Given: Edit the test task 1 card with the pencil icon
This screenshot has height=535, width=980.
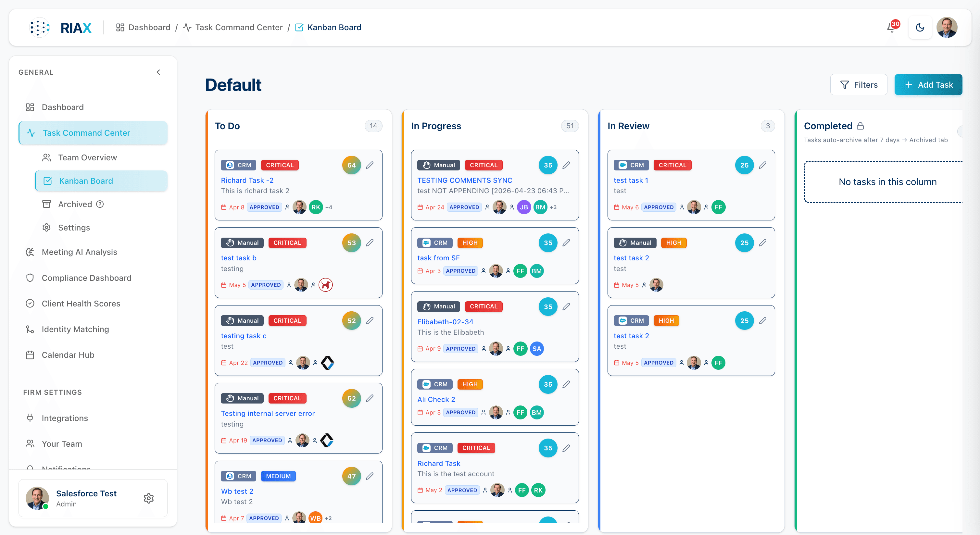Looking at the screenshot, I should (762, 165).
